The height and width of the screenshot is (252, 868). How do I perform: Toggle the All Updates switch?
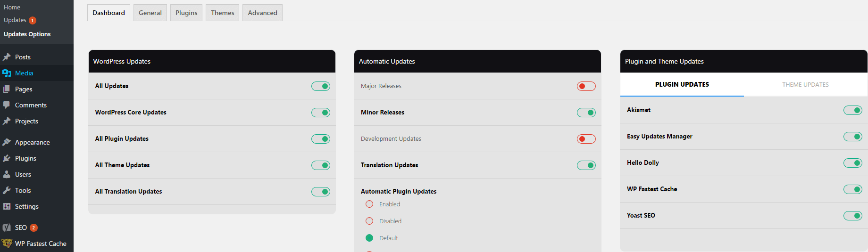tap(321, 86)
